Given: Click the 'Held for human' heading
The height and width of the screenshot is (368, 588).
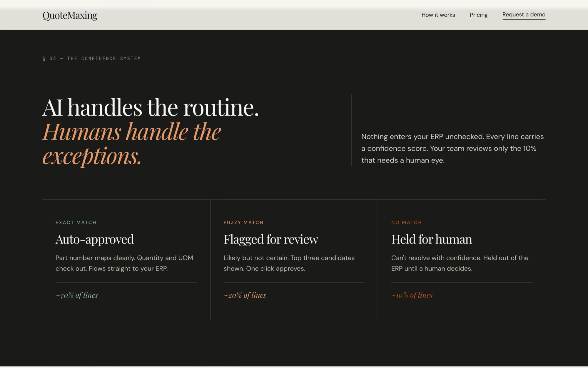Looking at the screenshot, I should click(x=432, y=239).
